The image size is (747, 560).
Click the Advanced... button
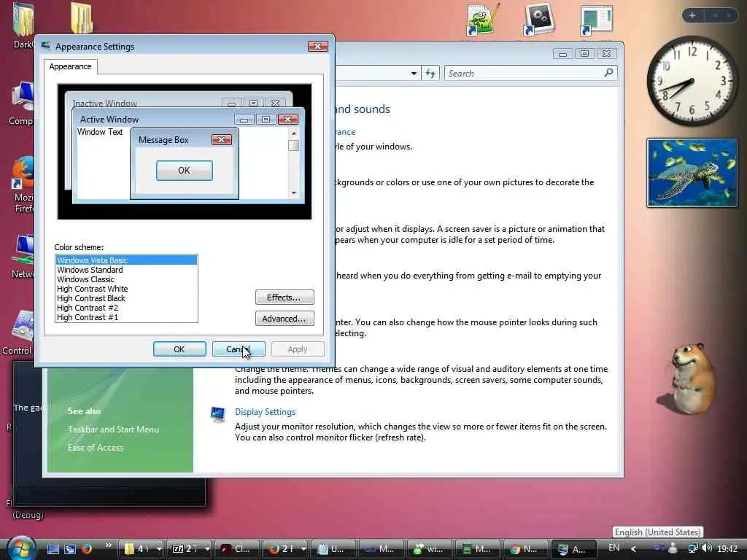pyautogui.click(x=285, y=319)
